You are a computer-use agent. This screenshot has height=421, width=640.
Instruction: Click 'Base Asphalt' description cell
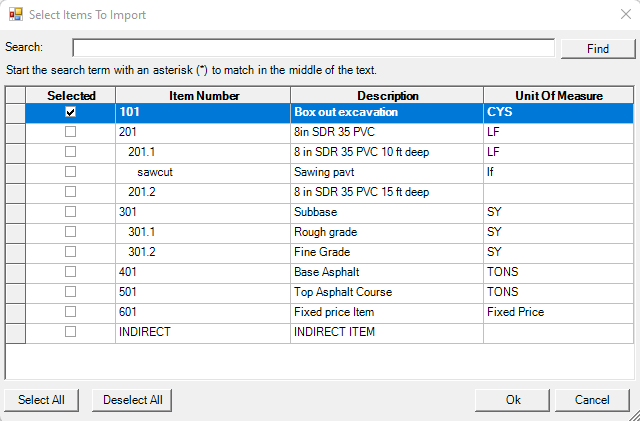[x=387, y=273]
